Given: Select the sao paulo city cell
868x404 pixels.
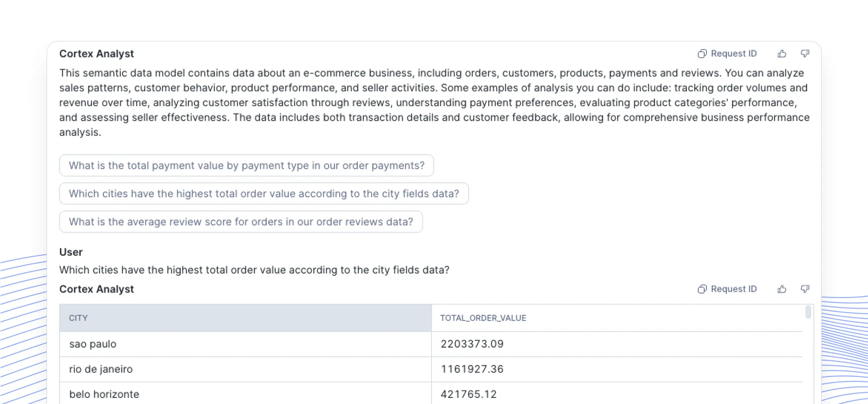Looking at the screenshot, I should 93,344.
